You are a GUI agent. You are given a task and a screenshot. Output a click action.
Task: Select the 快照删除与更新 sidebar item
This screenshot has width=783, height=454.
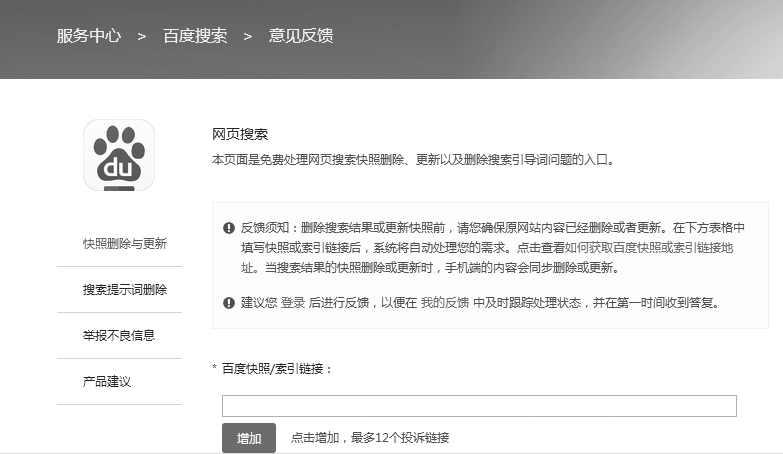pyautogui.click(x=125, y=244)
